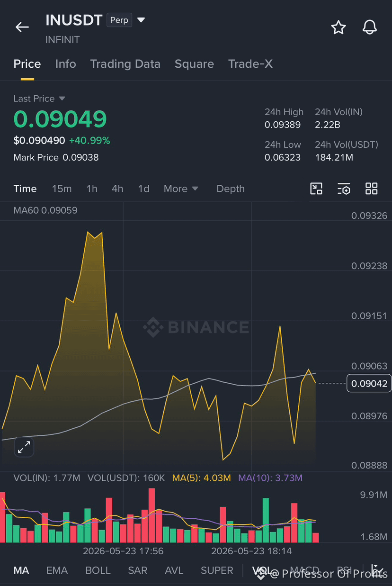
Task: Select the 1d interval
Action: [x=143, y=189]
